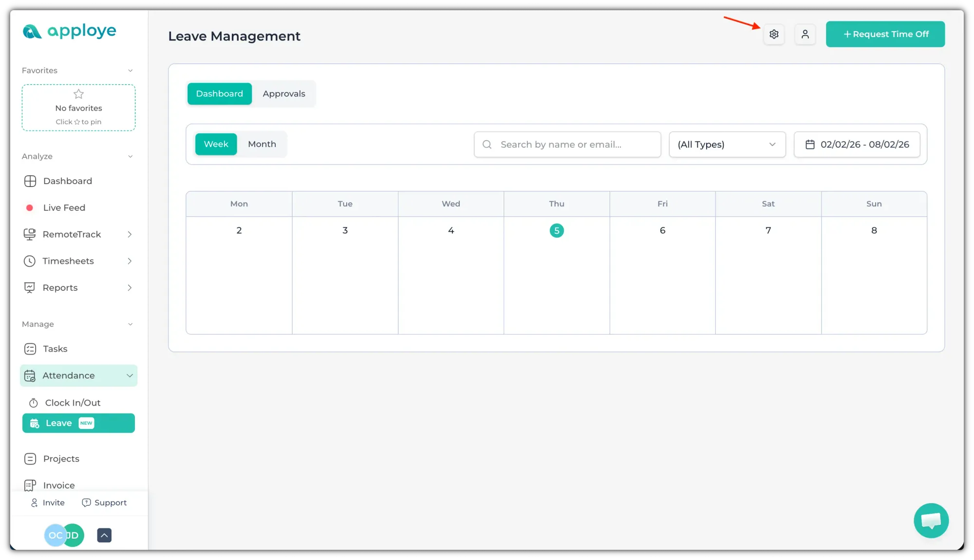The image size is (974, 560).
Task: Open Leave Management settings gear icon
Action: [774, 34]
